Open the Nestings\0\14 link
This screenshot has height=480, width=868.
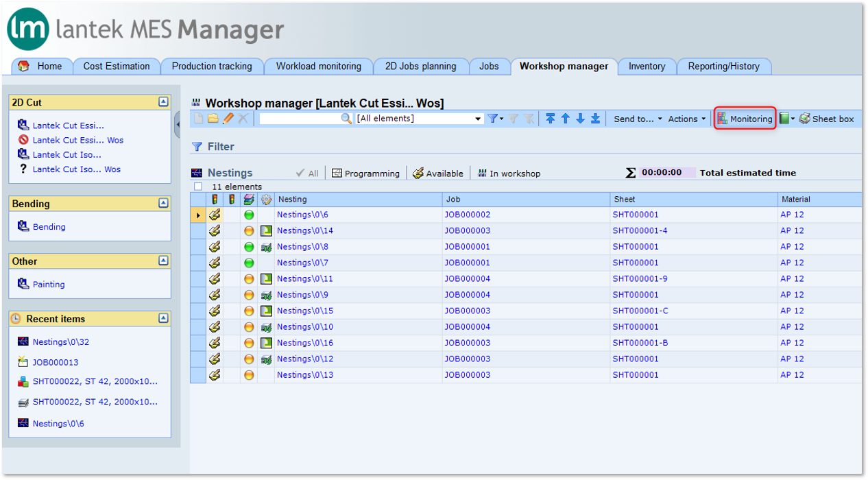click(305, 231)
